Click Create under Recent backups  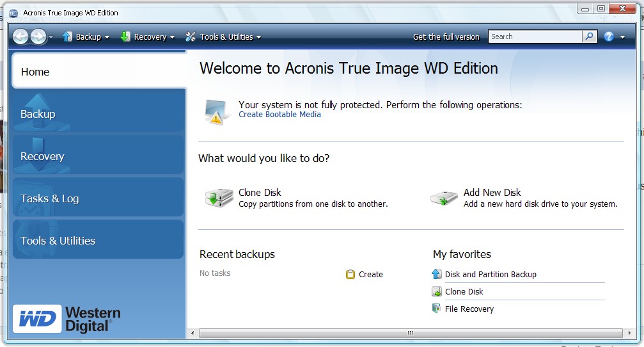[x=371, y=274]
